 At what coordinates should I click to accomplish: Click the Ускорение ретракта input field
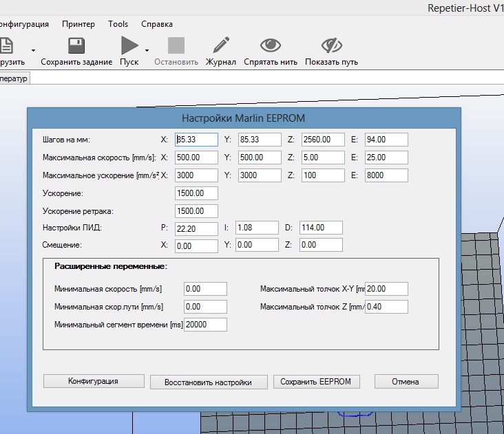[x=197, y=211]
